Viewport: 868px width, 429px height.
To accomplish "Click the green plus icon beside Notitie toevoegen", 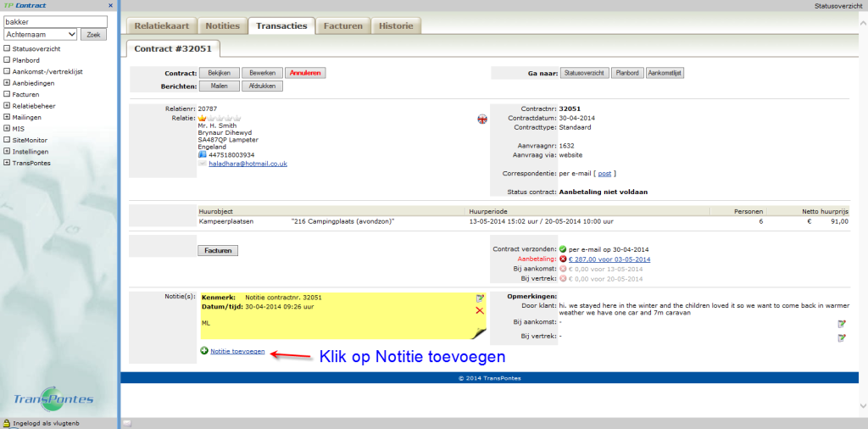I will 204,351.
